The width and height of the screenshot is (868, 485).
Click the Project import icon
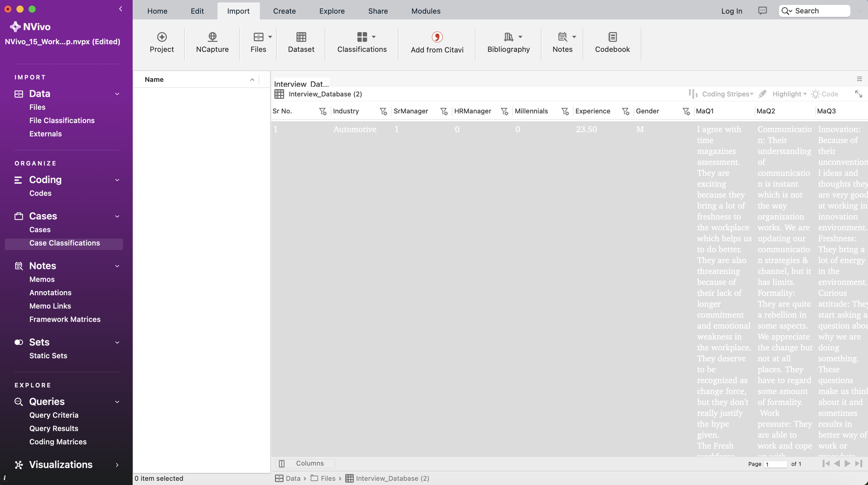pyautogui.click(x=162, y=37)
